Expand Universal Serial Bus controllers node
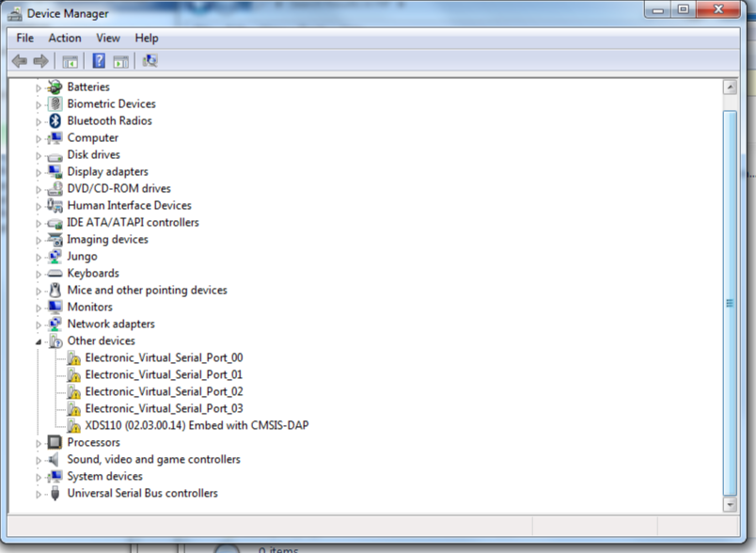The width and height of the screenshot is (756, 553). pos(39,494)
